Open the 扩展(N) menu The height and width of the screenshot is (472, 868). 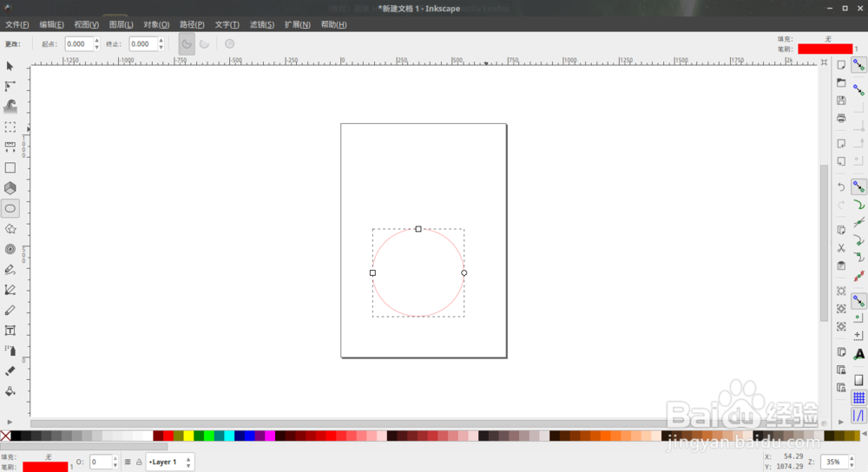[x=297, y=25]
